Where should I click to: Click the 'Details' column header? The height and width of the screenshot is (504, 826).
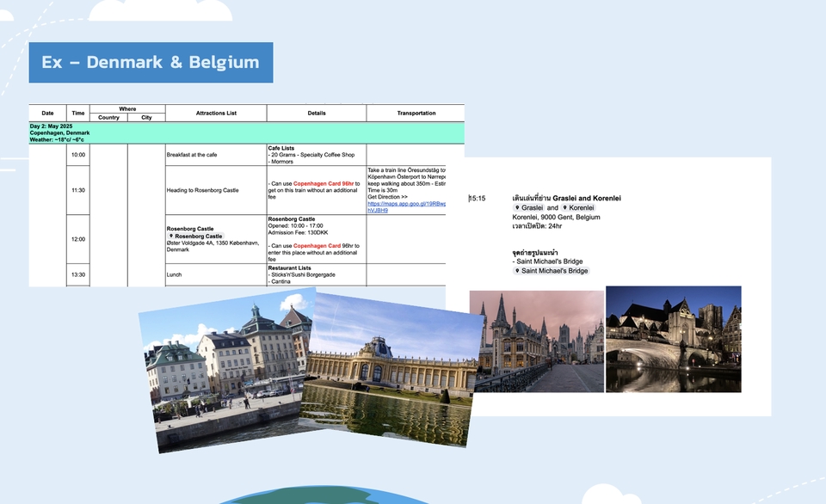click(317, 113)
